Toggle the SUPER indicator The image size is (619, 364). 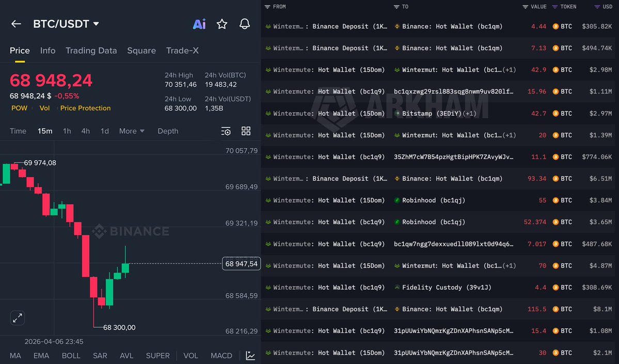(158, 356)
